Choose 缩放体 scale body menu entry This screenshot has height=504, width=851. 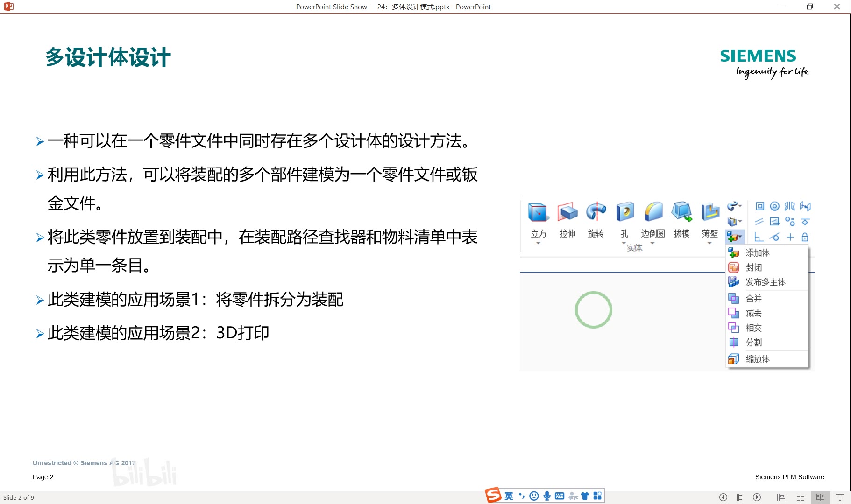pos(767,359)
